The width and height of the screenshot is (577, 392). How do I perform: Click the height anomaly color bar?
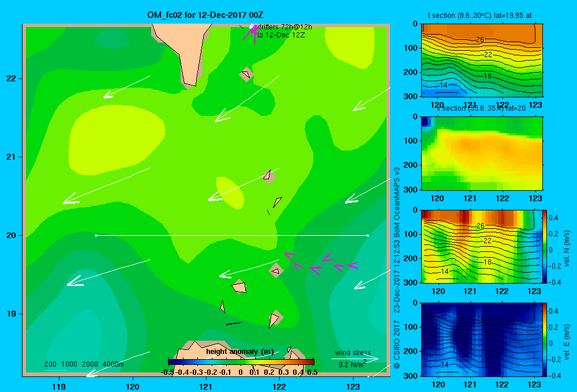[241, 362]
